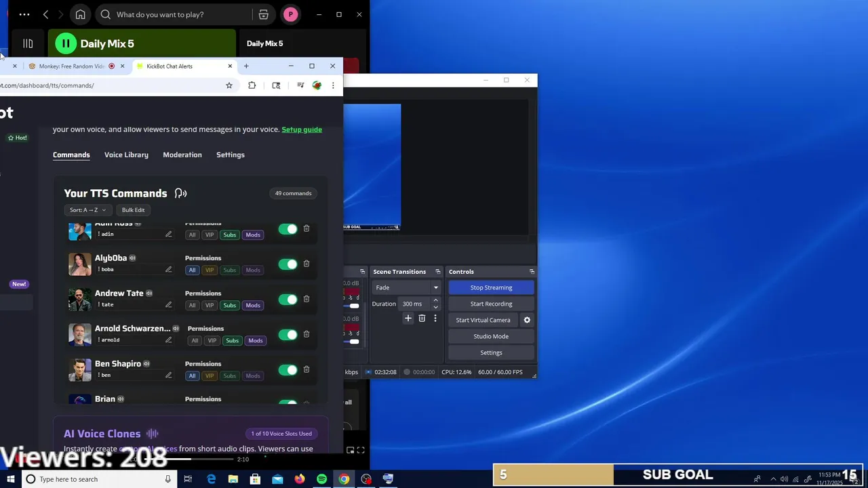Go back in Spotify navigation
The width and height of the screenshot is (868, 488).
pyautogui.click(x=45, y=14)
